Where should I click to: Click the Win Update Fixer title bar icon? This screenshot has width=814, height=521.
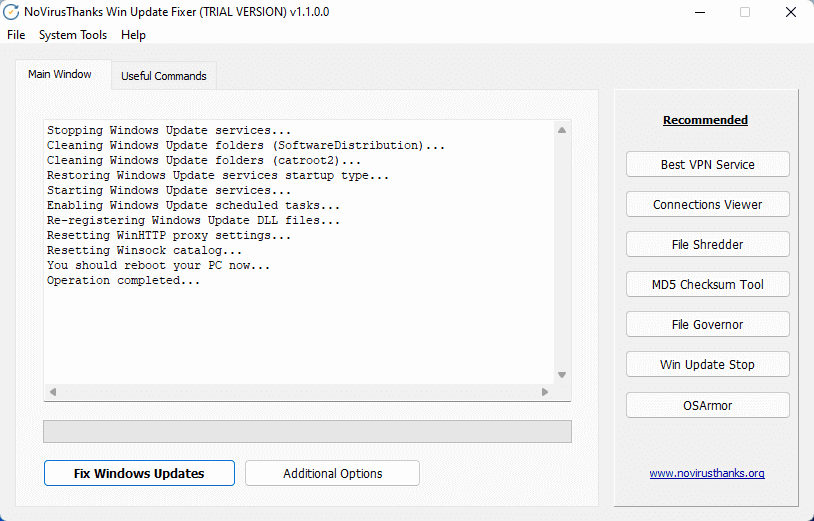tap(11, 12)
